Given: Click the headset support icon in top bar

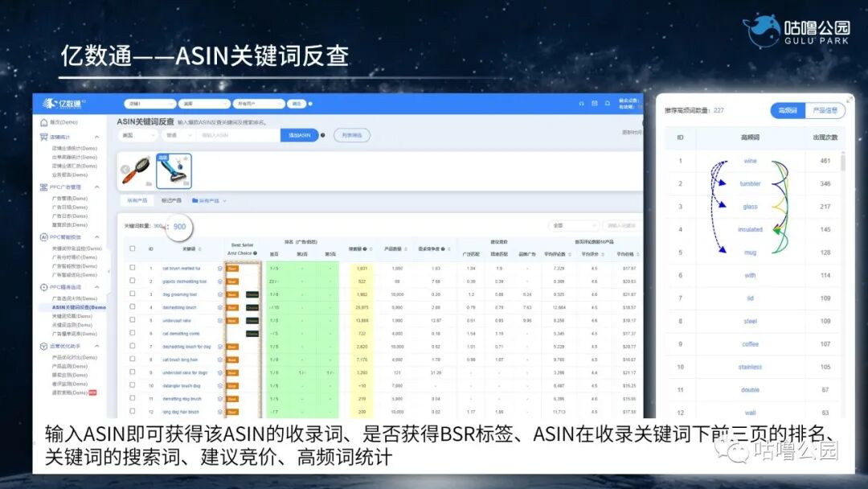Looking at the screenshot, I should [582, 103].
